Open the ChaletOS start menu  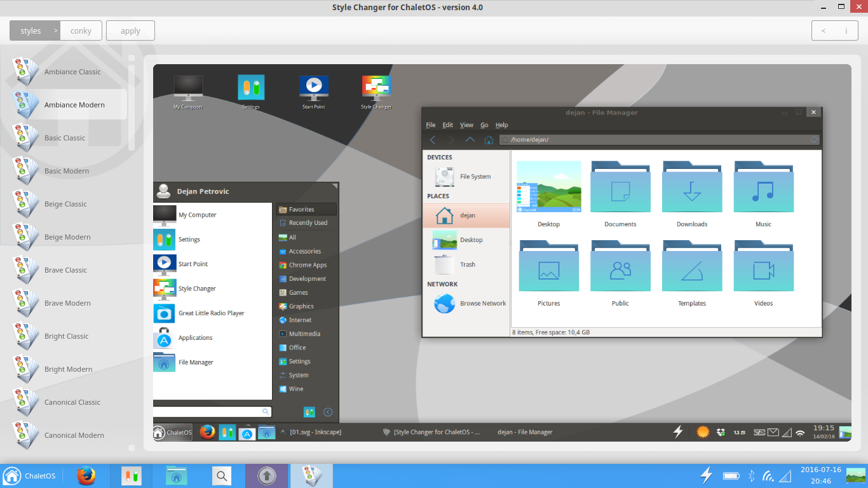(29, 476)
